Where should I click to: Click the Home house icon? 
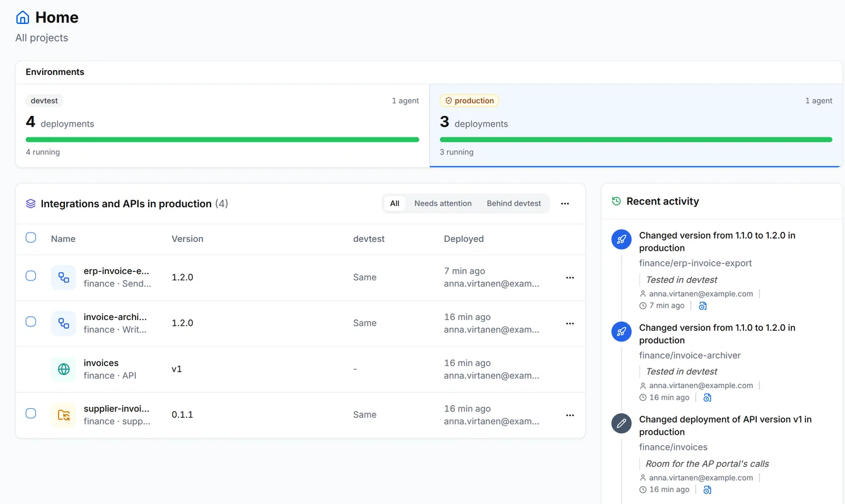[x=23, y=18]
